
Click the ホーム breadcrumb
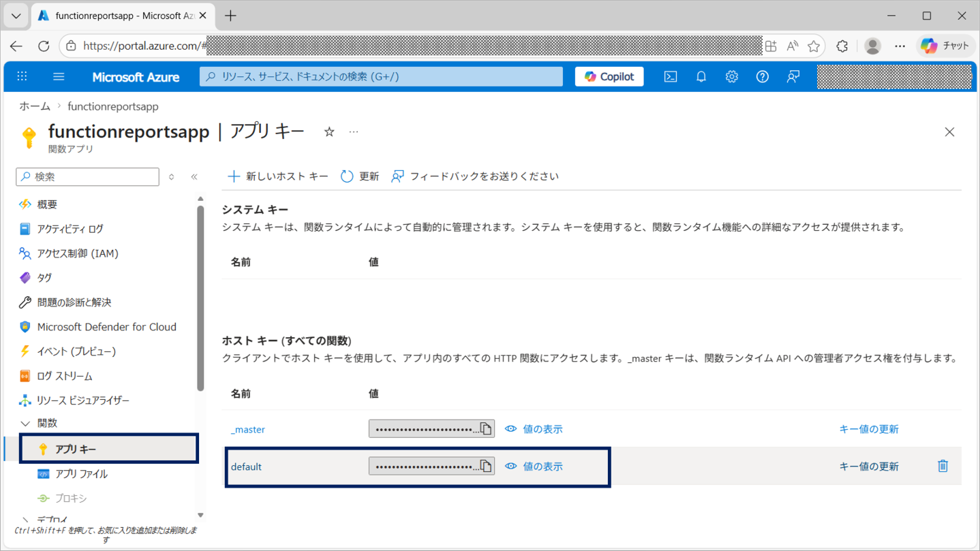[35, 106]
